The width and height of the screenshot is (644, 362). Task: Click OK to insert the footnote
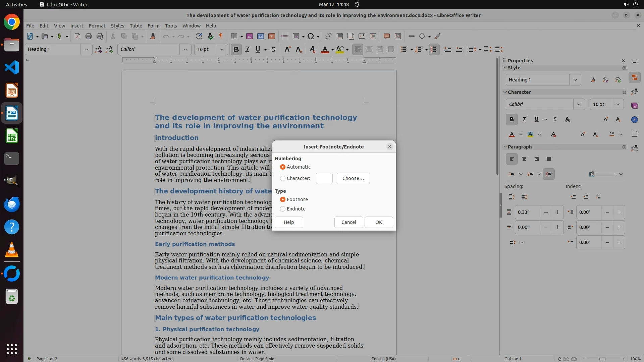pos(379,222)
